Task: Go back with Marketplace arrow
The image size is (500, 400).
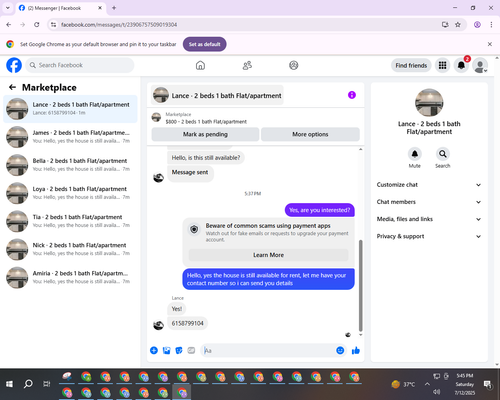Action: click(x=12, y=87)
